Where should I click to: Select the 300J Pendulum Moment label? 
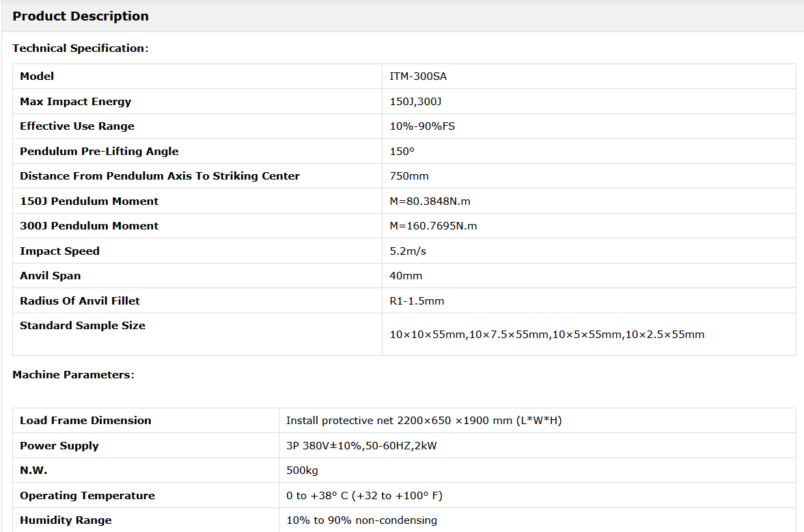[x=89, y=226]
